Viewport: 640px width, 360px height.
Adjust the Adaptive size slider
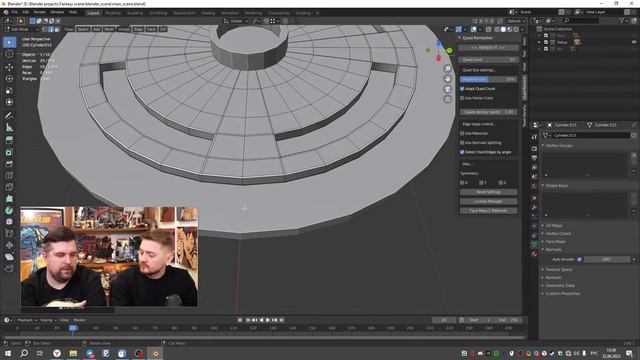pyautogui.click(x=488, y=79)
